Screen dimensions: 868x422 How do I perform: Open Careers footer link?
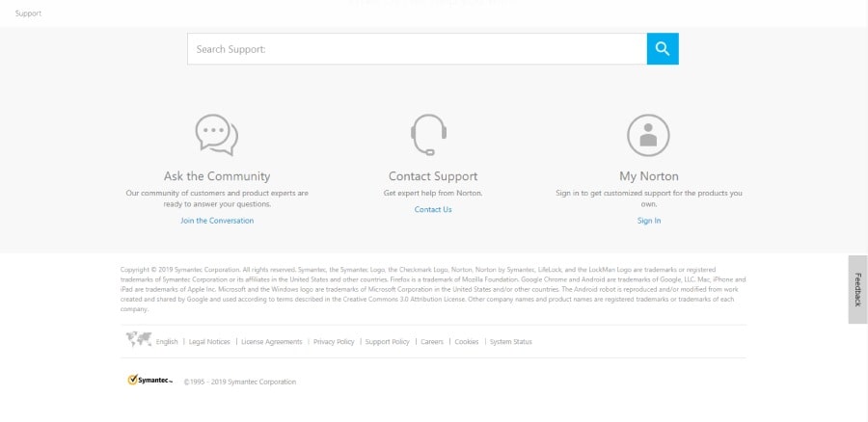[x=432, y=342]
